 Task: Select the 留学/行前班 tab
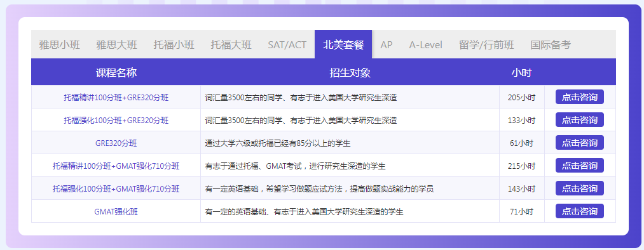[486, 44]
